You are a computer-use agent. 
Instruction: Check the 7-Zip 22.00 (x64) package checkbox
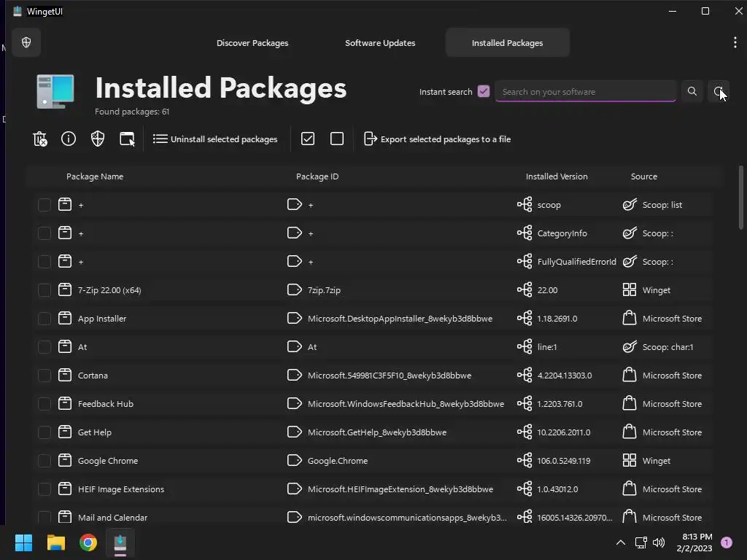[x=44, y=290]
